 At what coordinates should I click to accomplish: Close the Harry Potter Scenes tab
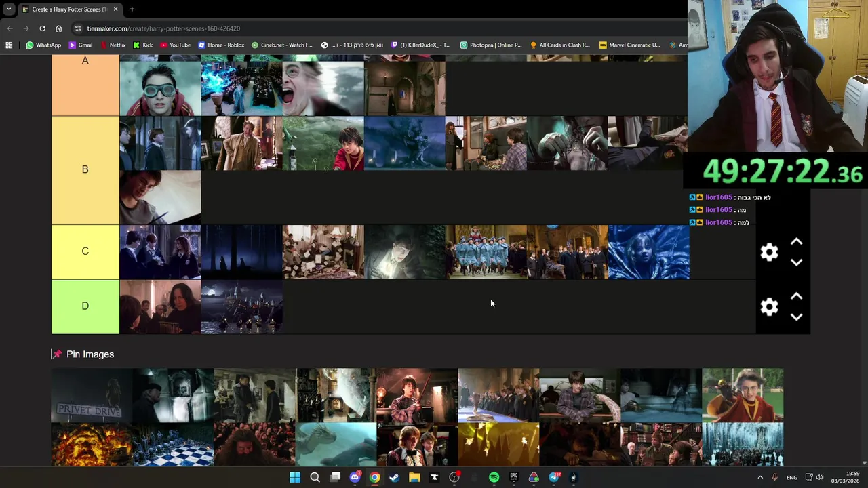point(115,9)
